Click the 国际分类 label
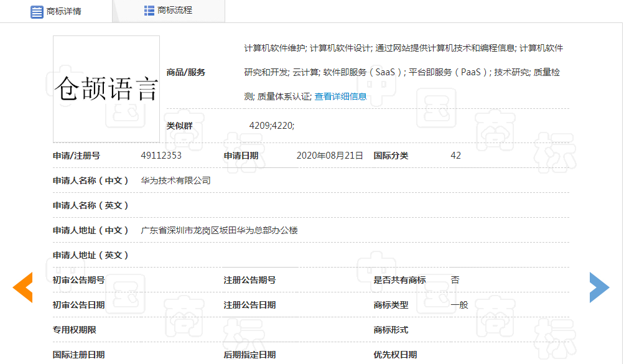The image size is (624, 364). point(391,156)
